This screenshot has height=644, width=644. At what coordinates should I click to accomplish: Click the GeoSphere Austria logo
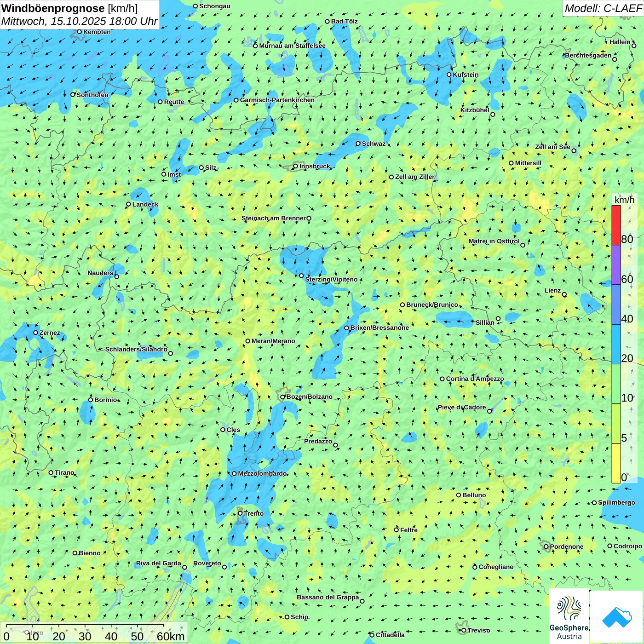(x=569, y=616)
